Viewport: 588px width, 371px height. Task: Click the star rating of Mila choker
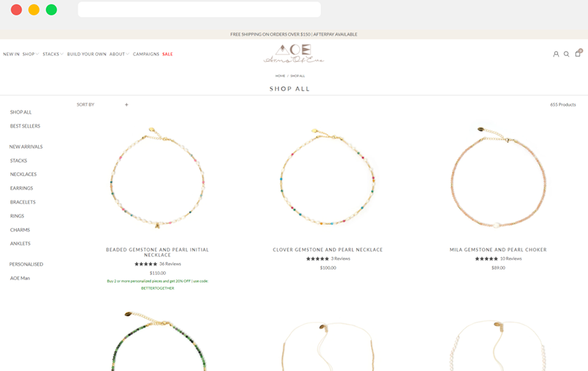(486, 259)
